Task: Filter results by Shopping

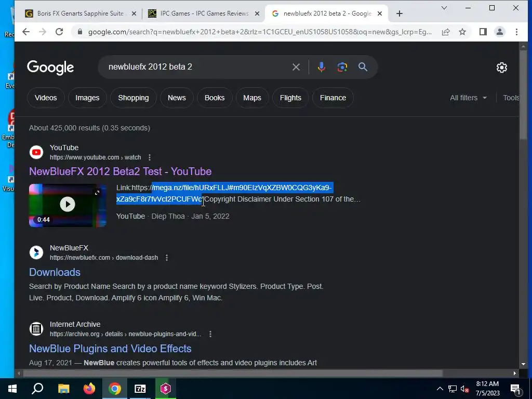Action: tap(134, 98)
